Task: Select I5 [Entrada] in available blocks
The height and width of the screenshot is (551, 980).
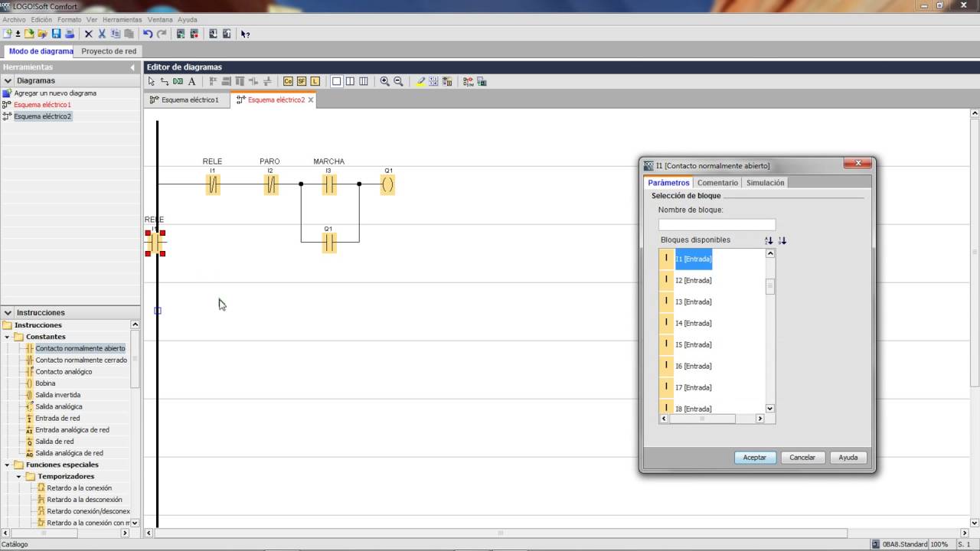Action: [694, 345]
